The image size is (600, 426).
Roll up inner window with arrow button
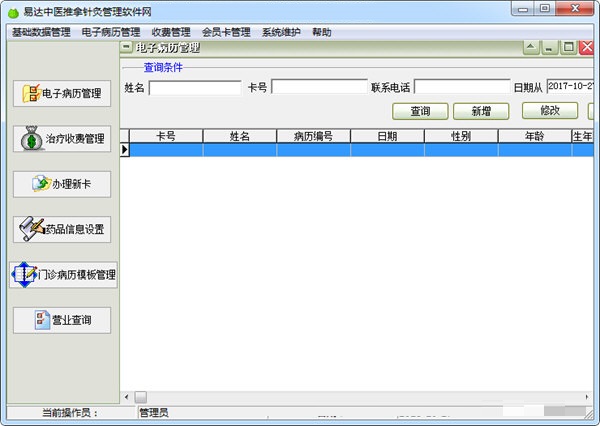pyautogui.click(x=531, y=47)
